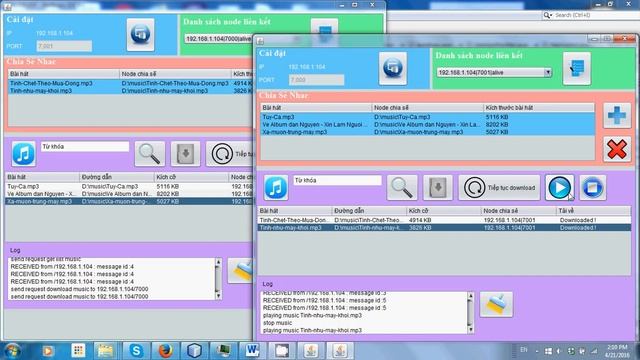This screenshot has width=640, height=360.
Task: Click the blue plus button to add a song
Action: click(x=617, y=116)
